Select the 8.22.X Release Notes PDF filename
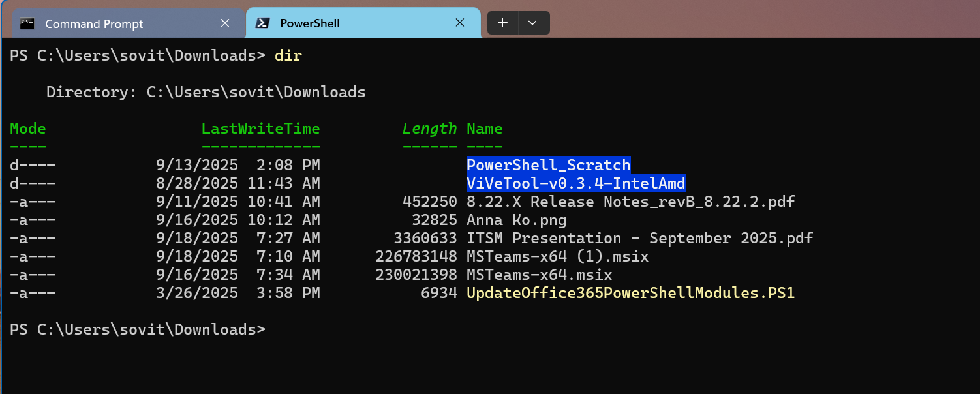 click(630, 201)
